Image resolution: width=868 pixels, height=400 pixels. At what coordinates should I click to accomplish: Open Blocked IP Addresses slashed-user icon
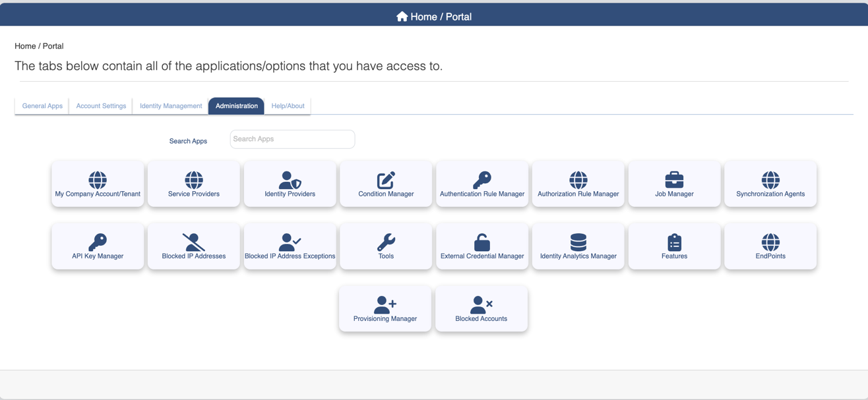(194, 242)
